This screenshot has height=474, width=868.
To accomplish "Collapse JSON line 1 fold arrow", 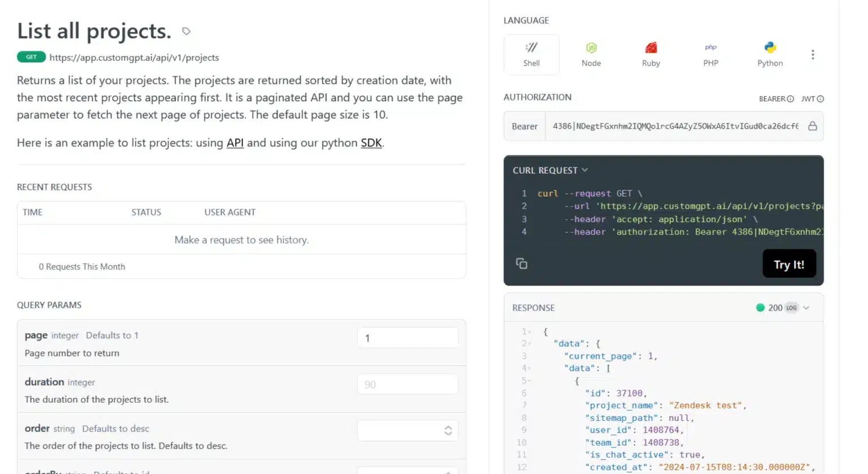I will (530, 332).
